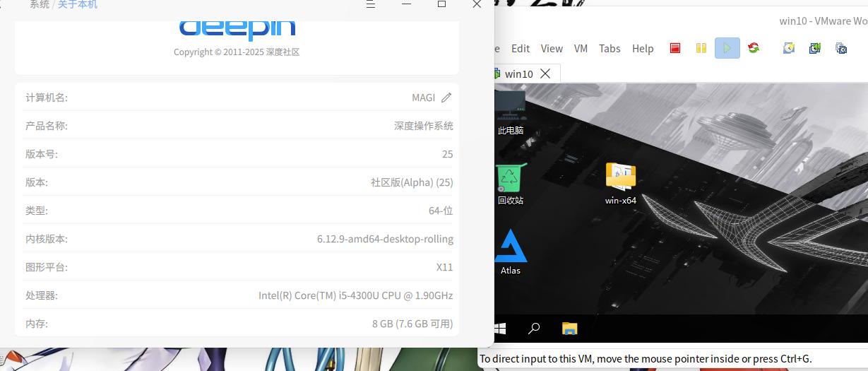The height and width of the screenshot is (371, 868).
Task: Select the 关于本机 breadcrumb entry
Action: 78,4
